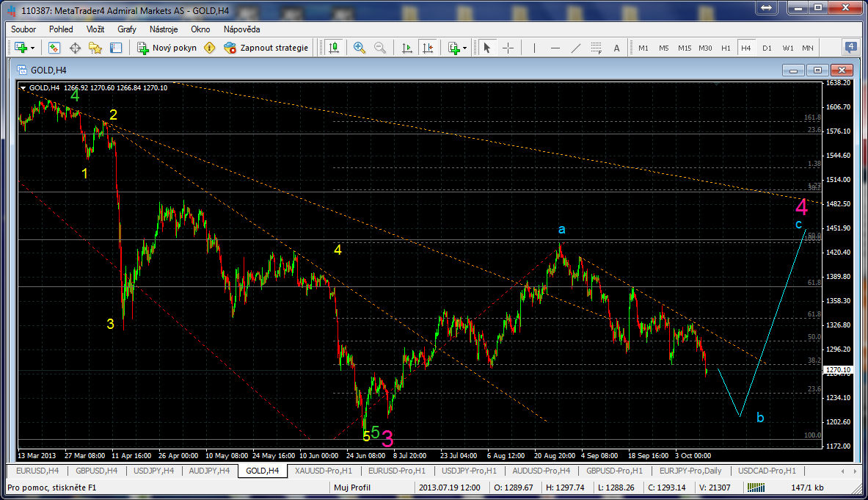Choose the Fibonacci retracement tool
The height and width of the screenshot is (500, 868).
(x=597, y=48)
